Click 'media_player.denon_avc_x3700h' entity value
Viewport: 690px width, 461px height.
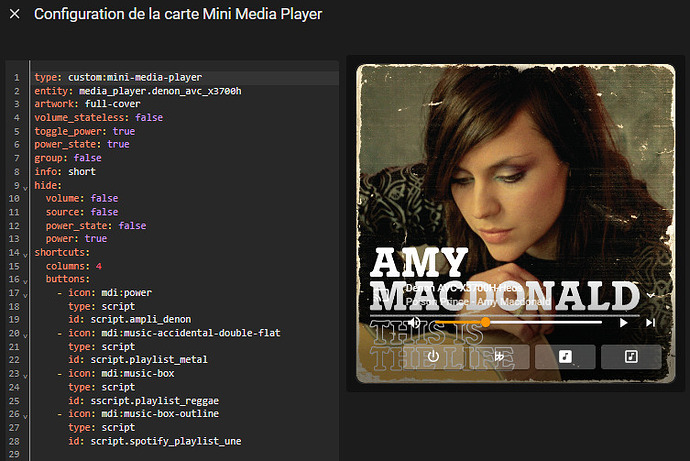pyautogui.click(x=160, y=91)
